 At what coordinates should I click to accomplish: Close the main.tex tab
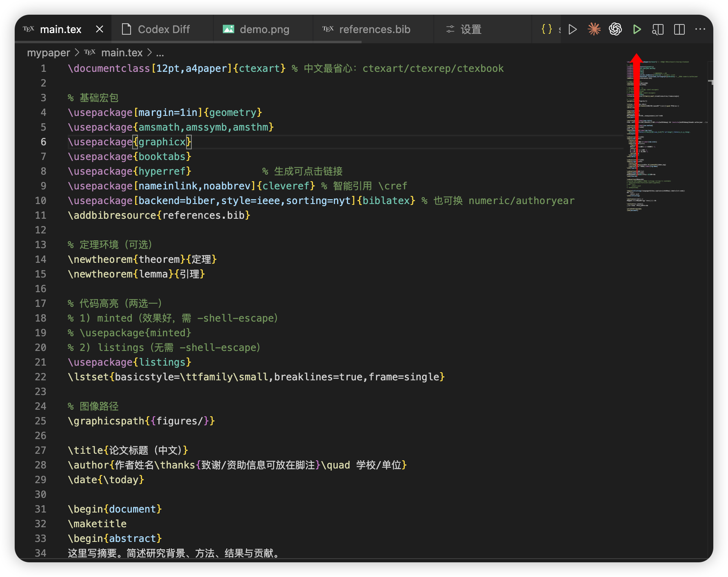pyautogui.click(x=100, y=29)
